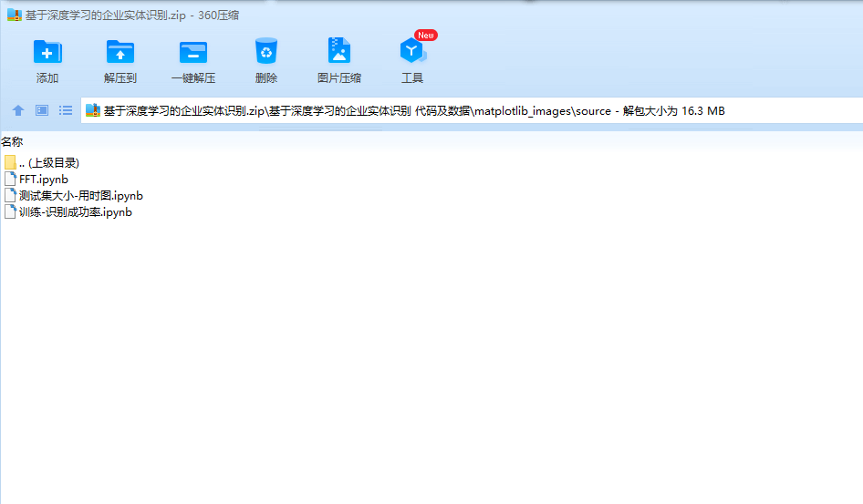This screenshot has width=863, height=504.
Task: Click the file icon beside 训练-识别成功率.ipynb
Action: pyautogui.click(x=10, y=212)
